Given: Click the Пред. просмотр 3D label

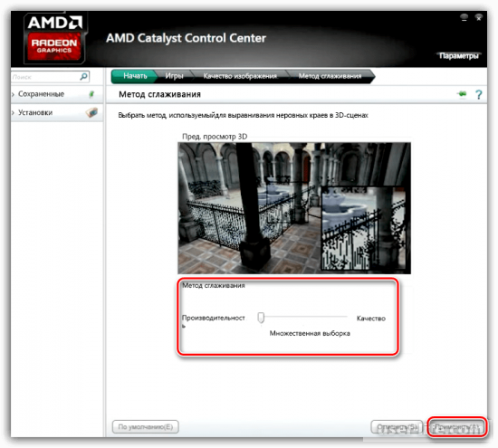Looking at the screenshot, I should point(215,137).
